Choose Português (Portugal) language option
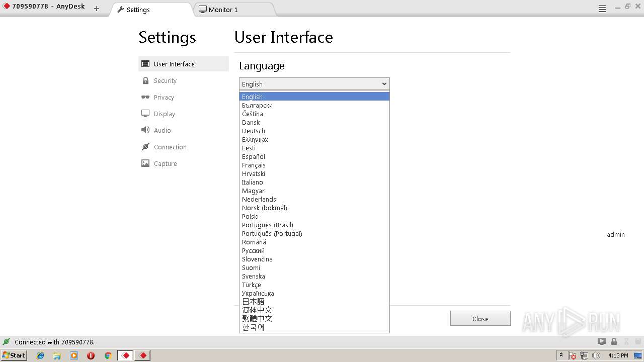This screenshot has width=644, height=362. click(314, 233)
